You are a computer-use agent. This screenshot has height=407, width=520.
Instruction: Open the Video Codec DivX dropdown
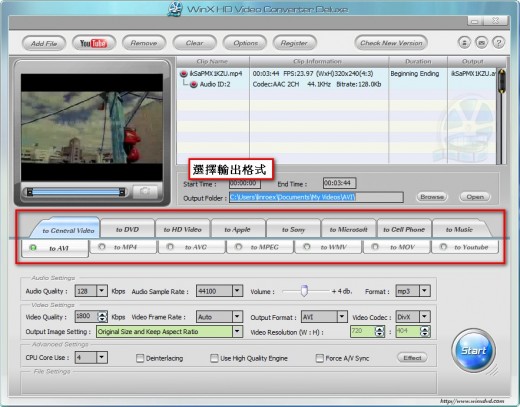424,317
